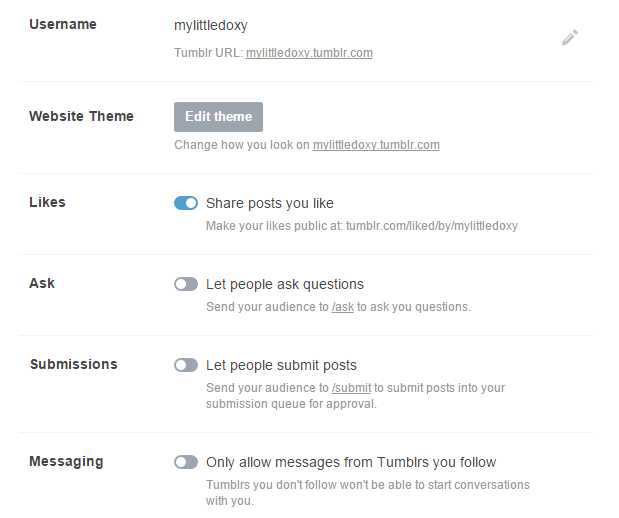Open the blog link below Edit theme
Viewport: 619px width, 518px height.
click(376, 145)
